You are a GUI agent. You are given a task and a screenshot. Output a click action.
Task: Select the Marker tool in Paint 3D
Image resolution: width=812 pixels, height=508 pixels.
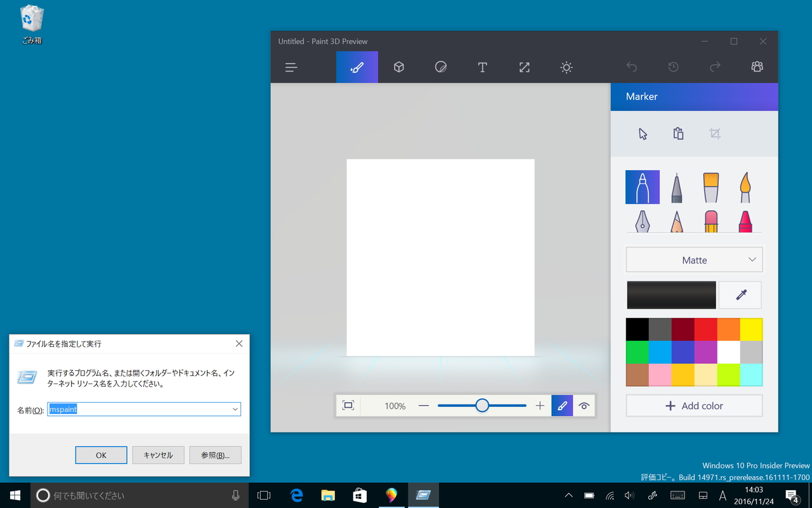tap(643, 187)
